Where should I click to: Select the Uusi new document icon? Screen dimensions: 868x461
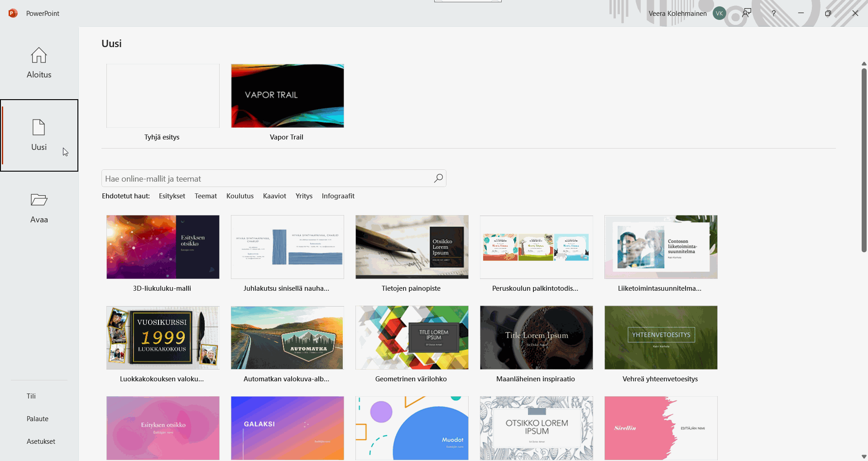pyautogui.click(x=39, y=127)
